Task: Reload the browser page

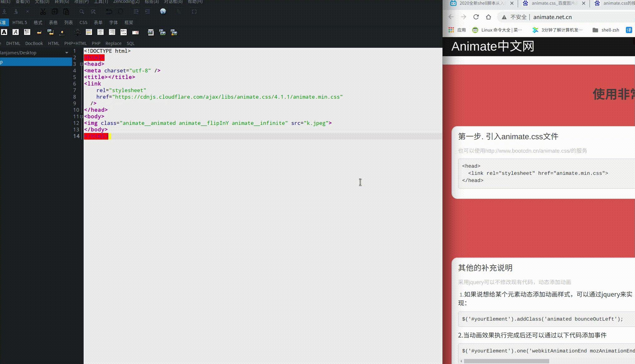Action: 476,17
